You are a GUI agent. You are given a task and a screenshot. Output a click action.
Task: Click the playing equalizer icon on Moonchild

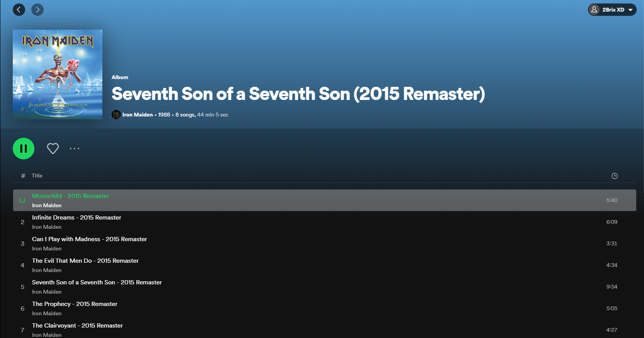(x=22, y=200)
